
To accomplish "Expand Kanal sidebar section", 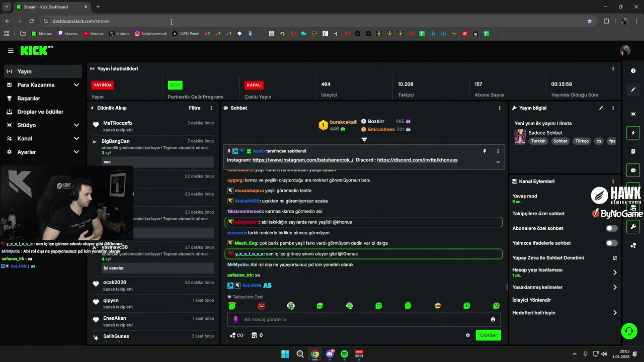I will pyautogui.click(x=43, y=138).
